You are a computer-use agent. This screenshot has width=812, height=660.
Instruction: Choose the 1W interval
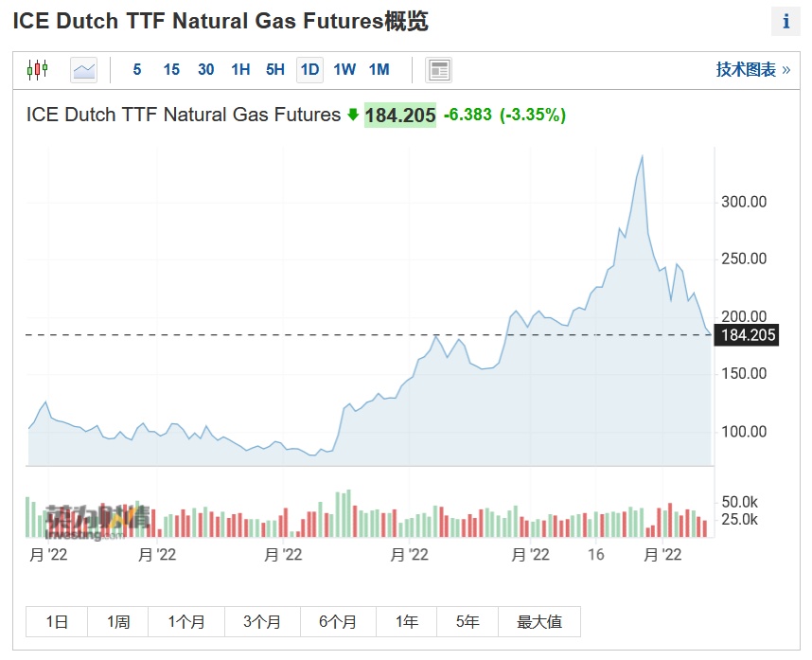coord(344,69)
